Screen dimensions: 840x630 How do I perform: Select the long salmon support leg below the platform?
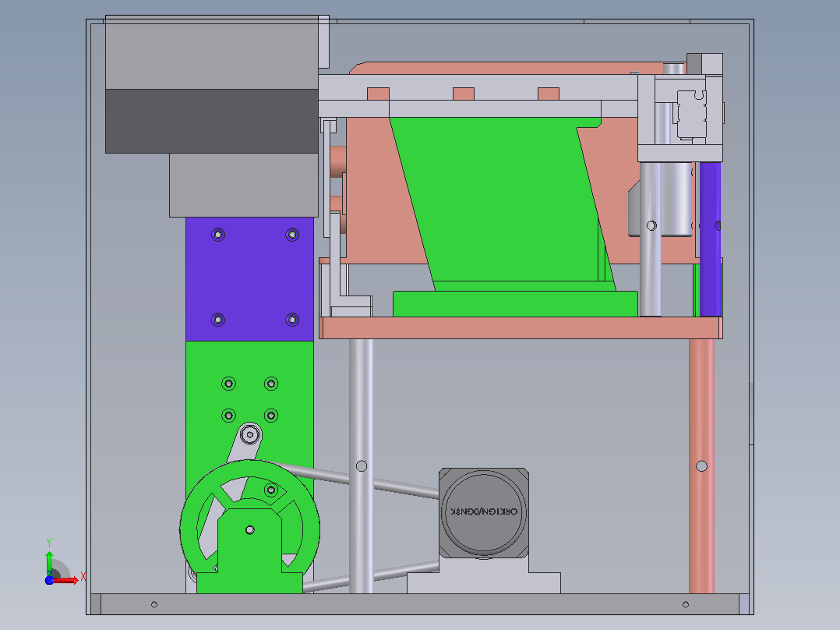(x=701, y=466)
